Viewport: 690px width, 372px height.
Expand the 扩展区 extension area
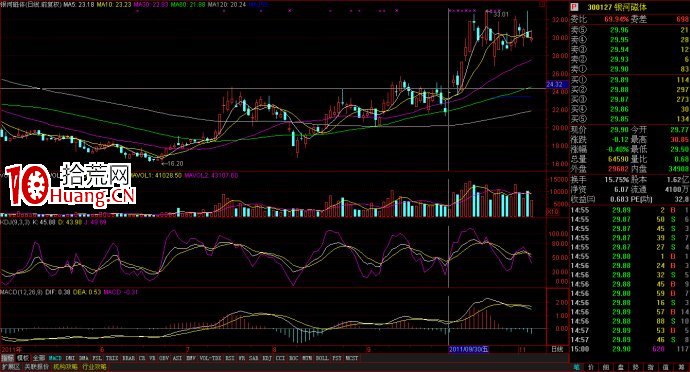coord(10,366)
